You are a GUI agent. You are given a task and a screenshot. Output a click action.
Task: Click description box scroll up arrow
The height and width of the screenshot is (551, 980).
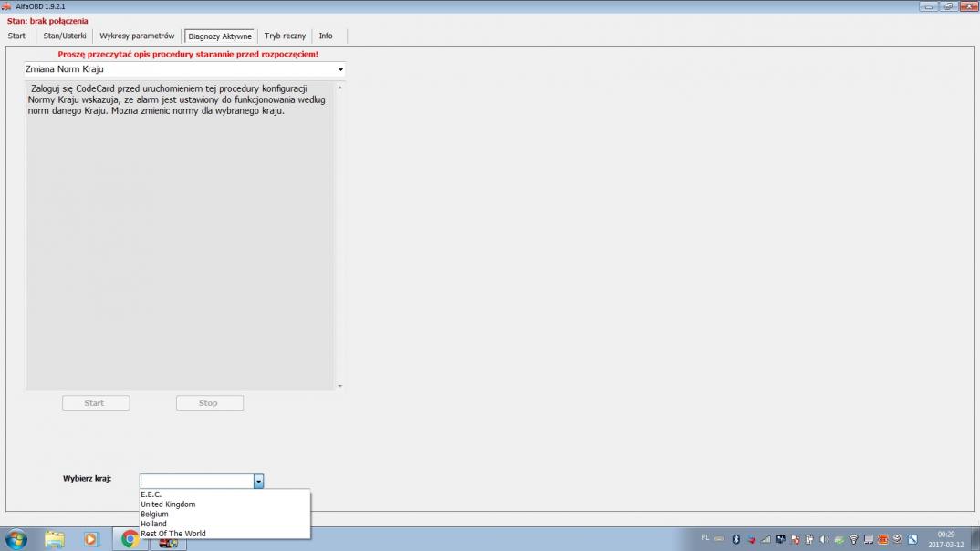[x=340, y=88]
